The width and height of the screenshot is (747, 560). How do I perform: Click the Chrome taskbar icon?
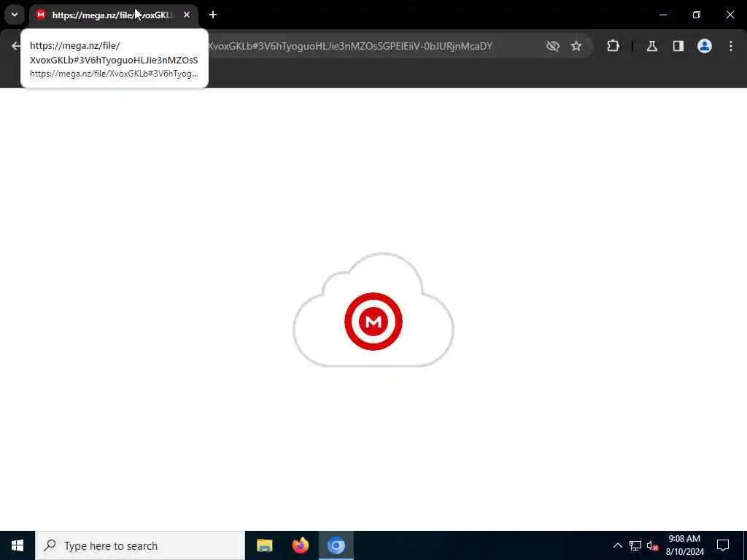tap(336, 545)
